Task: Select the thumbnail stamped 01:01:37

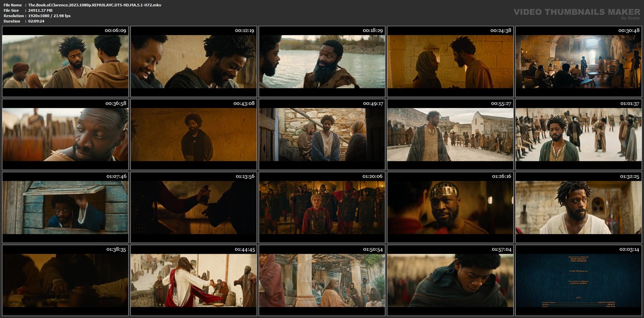Action: [x=579, y=134]
